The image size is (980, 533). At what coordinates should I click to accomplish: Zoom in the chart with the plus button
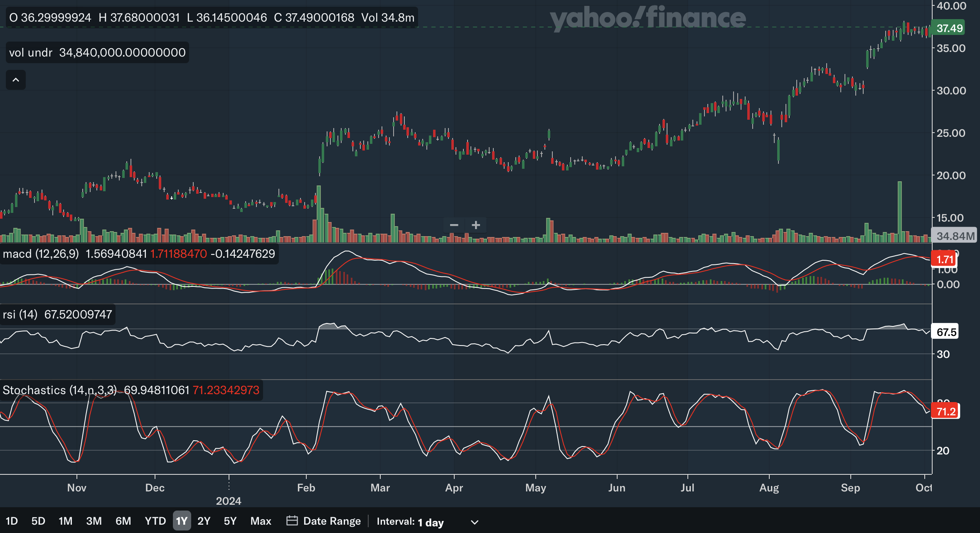tap(476, 225)
